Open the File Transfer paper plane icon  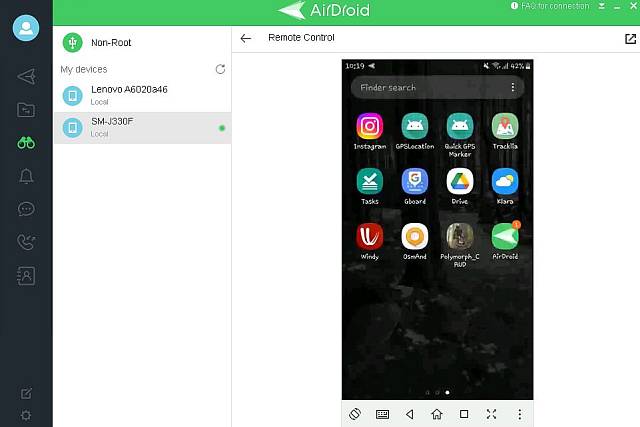[x=26, y=76]
